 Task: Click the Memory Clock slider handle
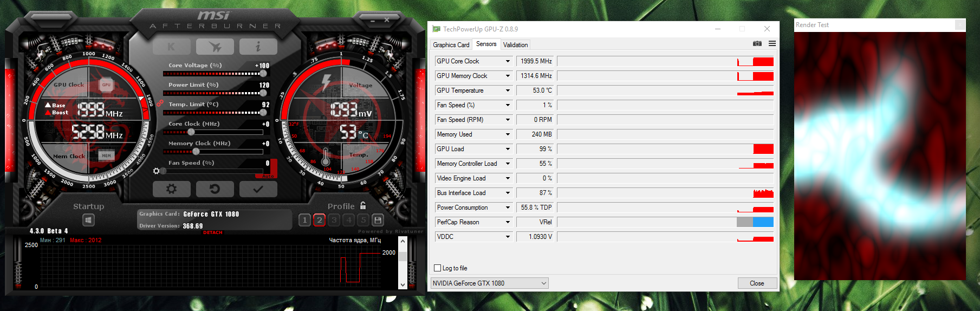(196, 151)
